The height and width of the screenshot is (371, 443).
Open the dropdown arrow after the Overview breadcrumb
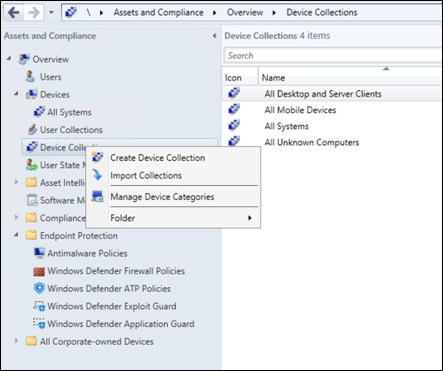(274, 13)
